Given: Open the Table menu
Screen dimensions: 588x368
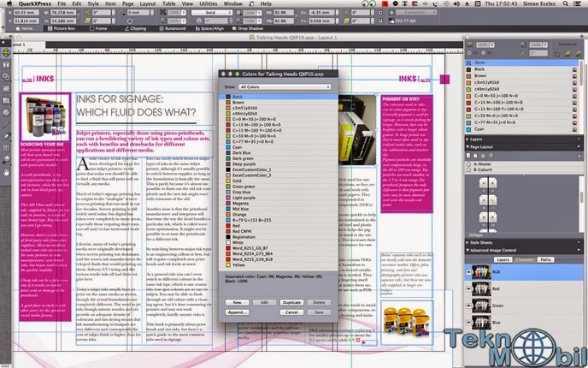Looking at the screenshot, I should 168,3.
